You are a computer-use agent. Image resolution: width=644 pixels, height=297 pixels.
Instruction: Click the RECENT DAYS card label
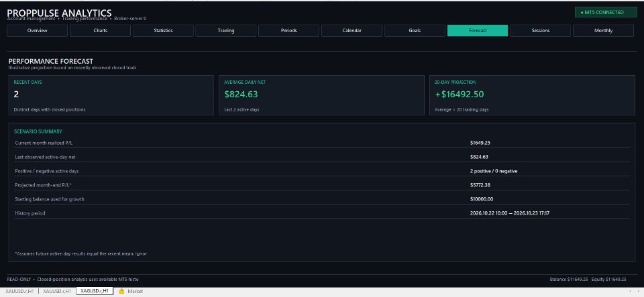[x=28, y=82]
